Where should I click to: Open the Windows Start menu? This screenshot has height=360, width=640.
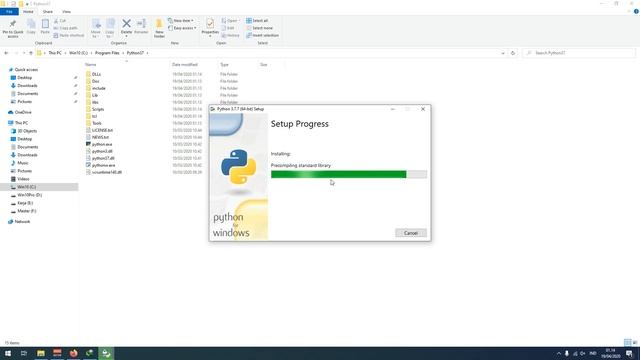8,353
